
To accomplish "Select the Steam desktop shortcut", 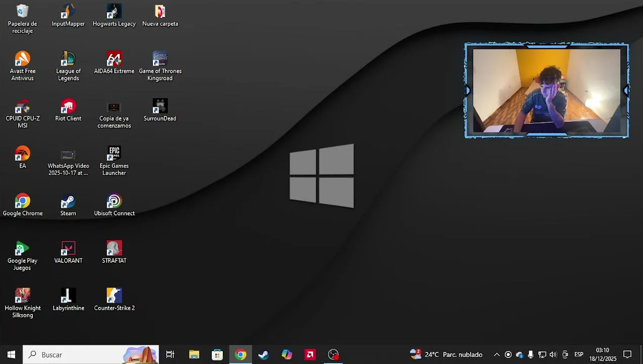I will pos(68,205).
